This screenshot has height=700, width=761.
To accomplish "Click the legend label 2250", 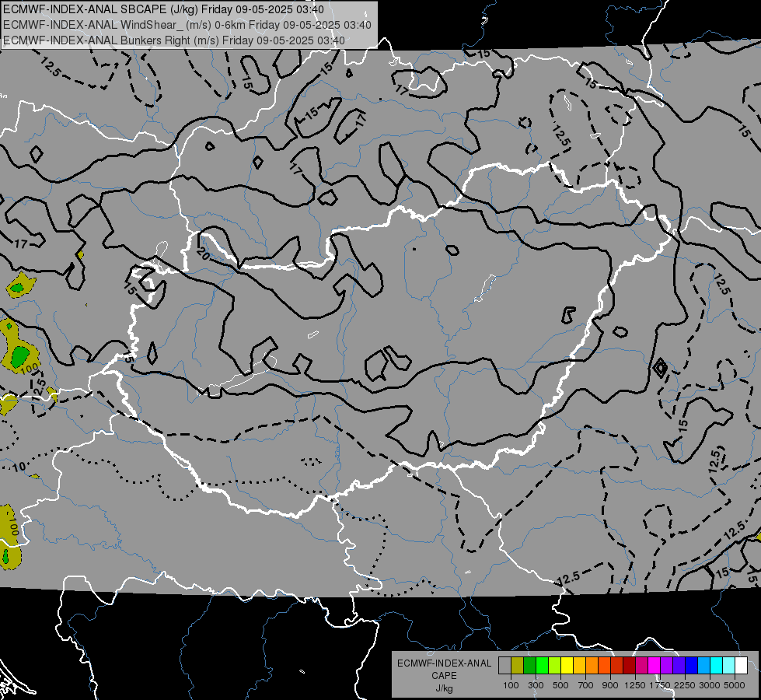I will tap(685, 685).
